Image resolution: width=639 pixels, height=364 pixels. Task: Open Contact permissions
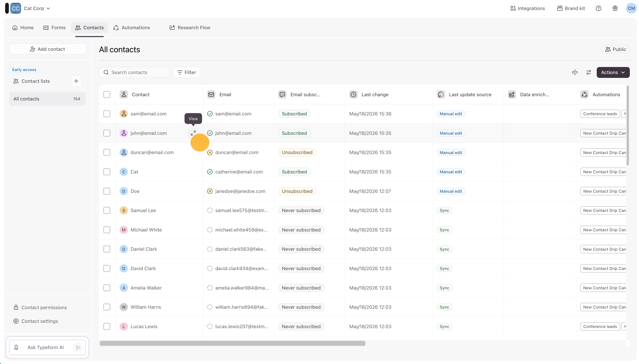tap(40, 307)
